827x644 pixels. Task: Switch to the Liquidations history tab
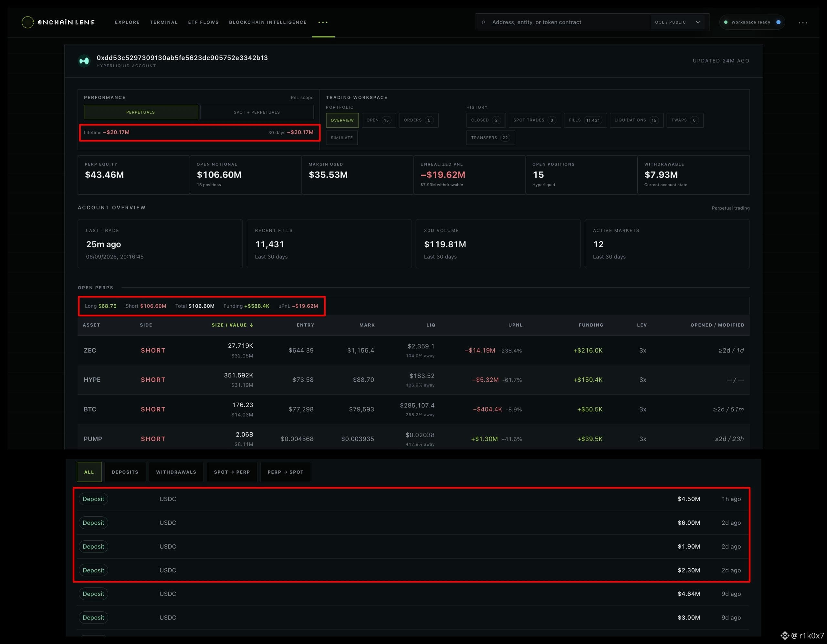point(636,120)
